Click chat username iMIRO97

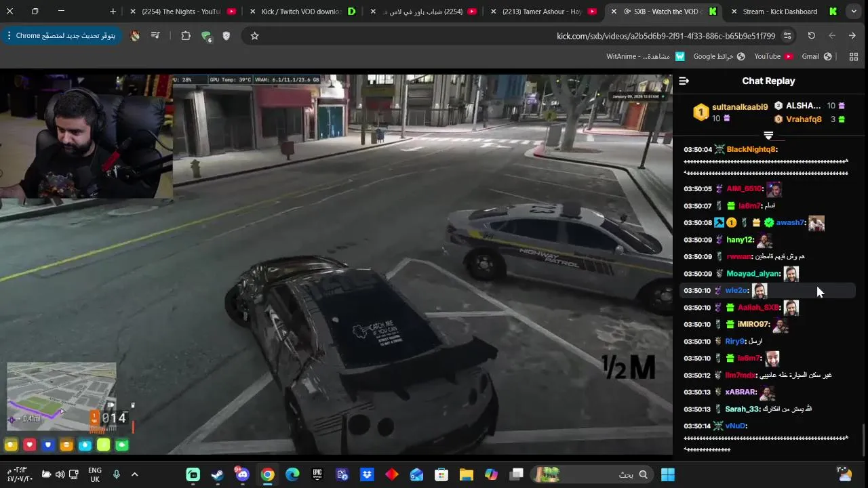pos(753,324)
